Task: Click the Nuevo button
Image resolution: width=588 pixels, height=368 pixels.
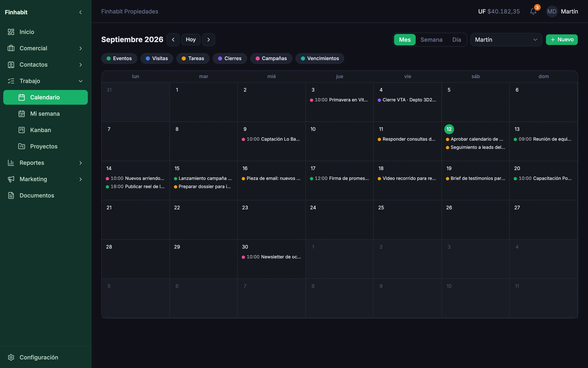Action: (562, 40)
